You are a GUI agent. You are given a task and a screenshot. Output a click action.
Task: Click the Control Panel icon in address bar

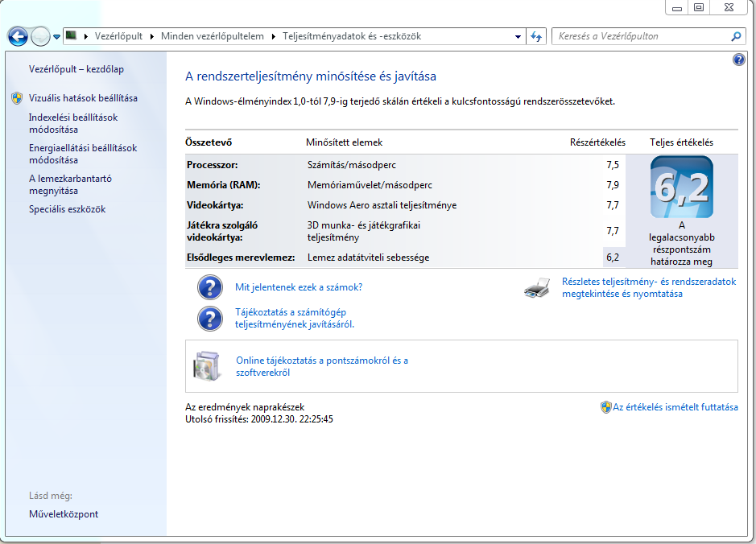click(72, 35)
